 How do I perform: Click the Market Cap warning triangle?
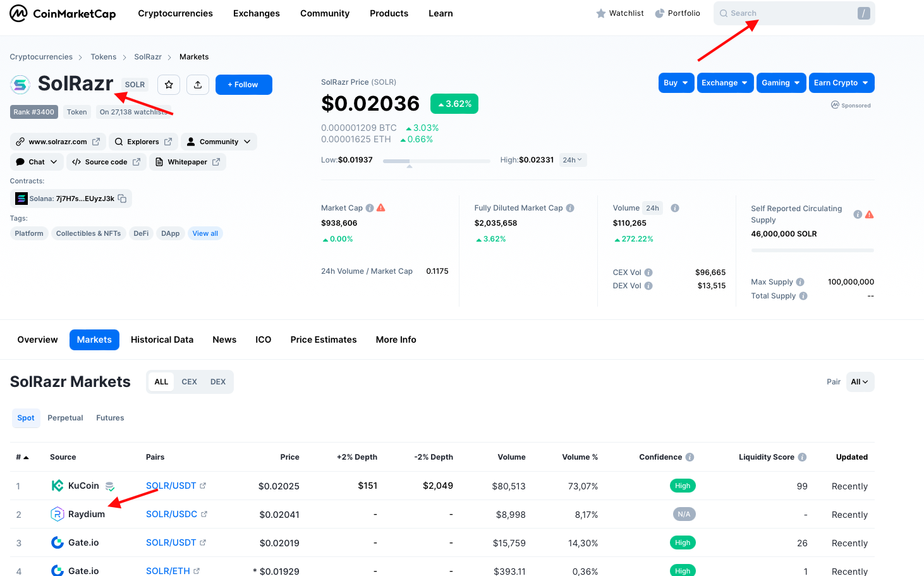[x=381, y=208]
